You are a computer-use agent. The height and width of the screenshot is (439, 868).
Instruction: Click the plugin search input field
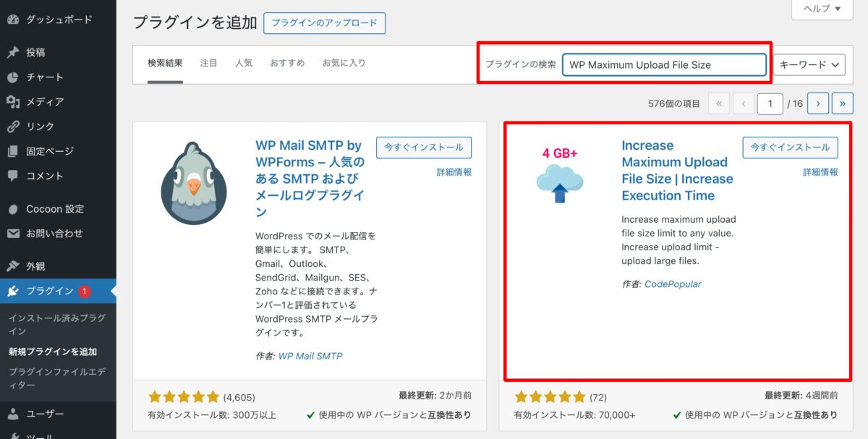(x=664, y=64)
